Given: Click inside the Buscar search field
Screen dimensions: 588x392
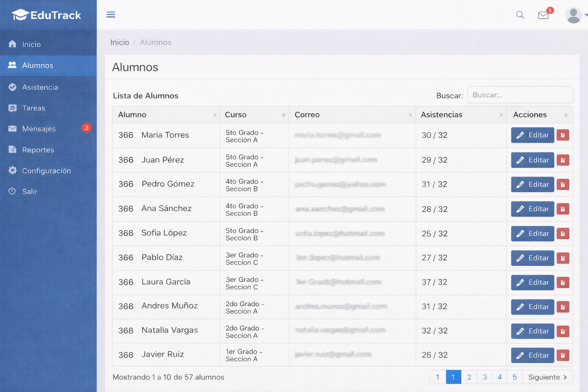Looking at the screenshot, I should (520, 95).
